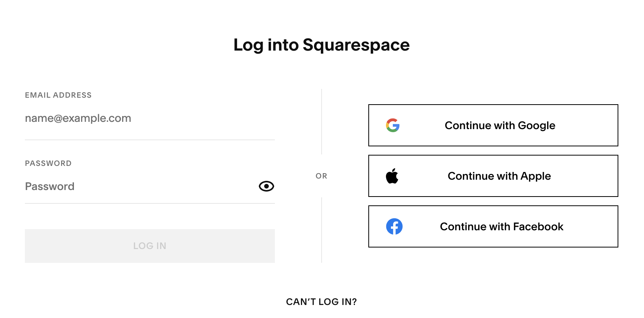
Task: Click the underline beneath the password field
Action: pos(150,203)
